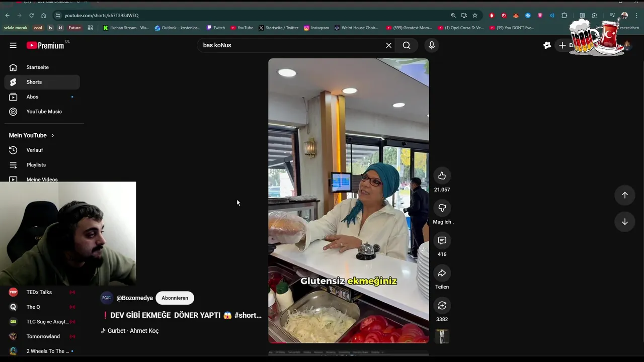This screenshot has height=362, width=644.
Task: Bookmark this page with star icon
Action: click(475, 16)
